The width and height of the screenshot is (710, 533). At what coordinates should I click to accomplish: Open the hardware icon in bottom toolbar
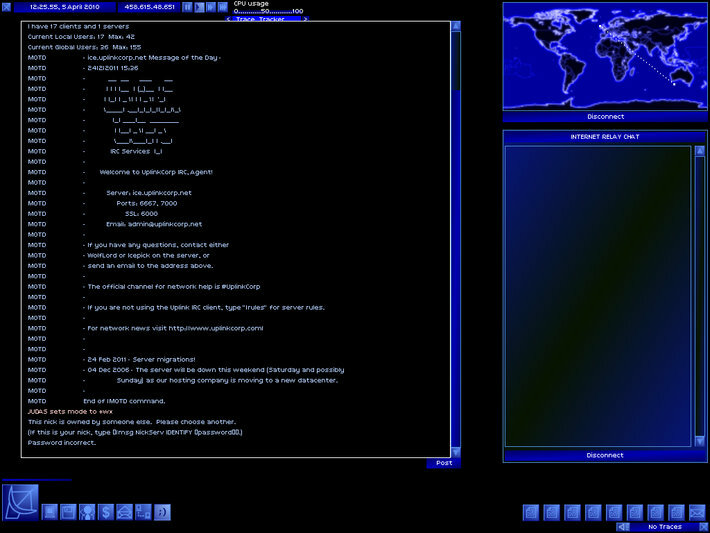coord(50,512)
